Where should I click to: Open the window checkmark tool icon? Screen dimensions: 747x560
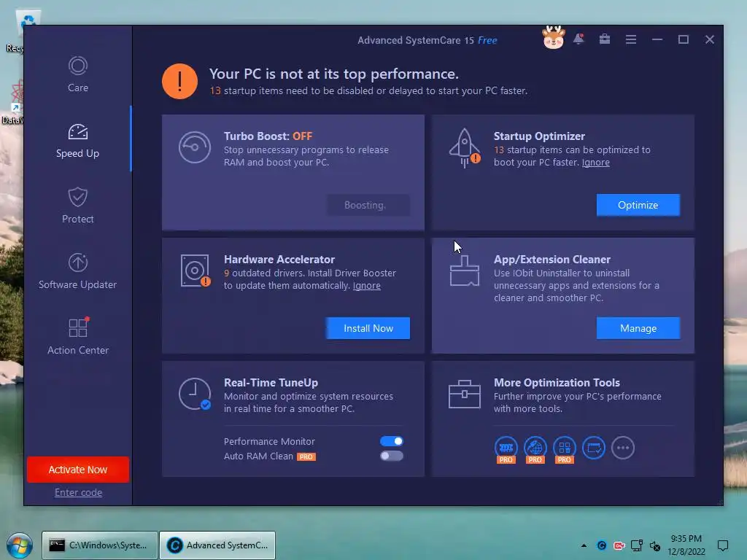tap(594, 448)
